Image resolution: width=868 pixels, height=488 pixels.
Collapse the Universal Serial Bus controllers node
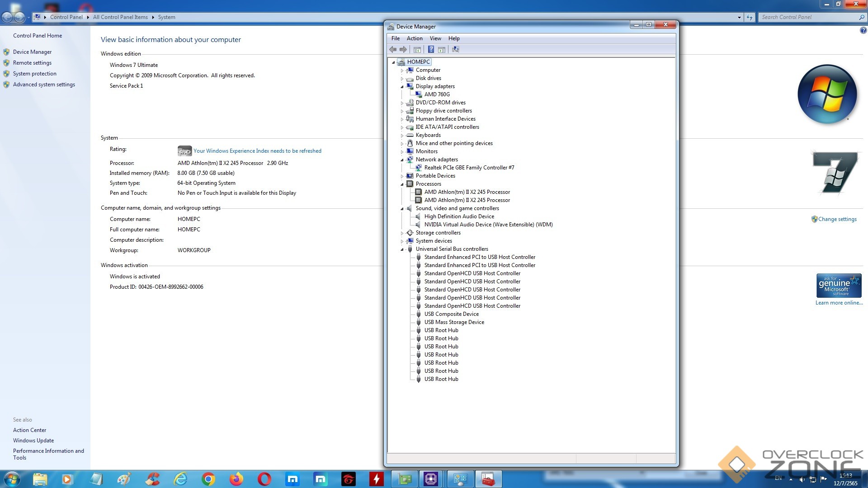[x=402, y=249]
